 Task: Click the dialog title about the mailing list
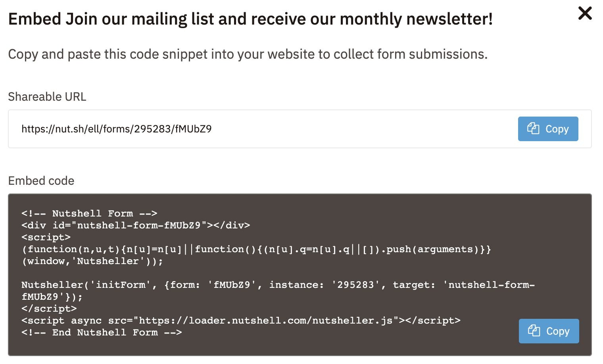click(x=251, y=18)
